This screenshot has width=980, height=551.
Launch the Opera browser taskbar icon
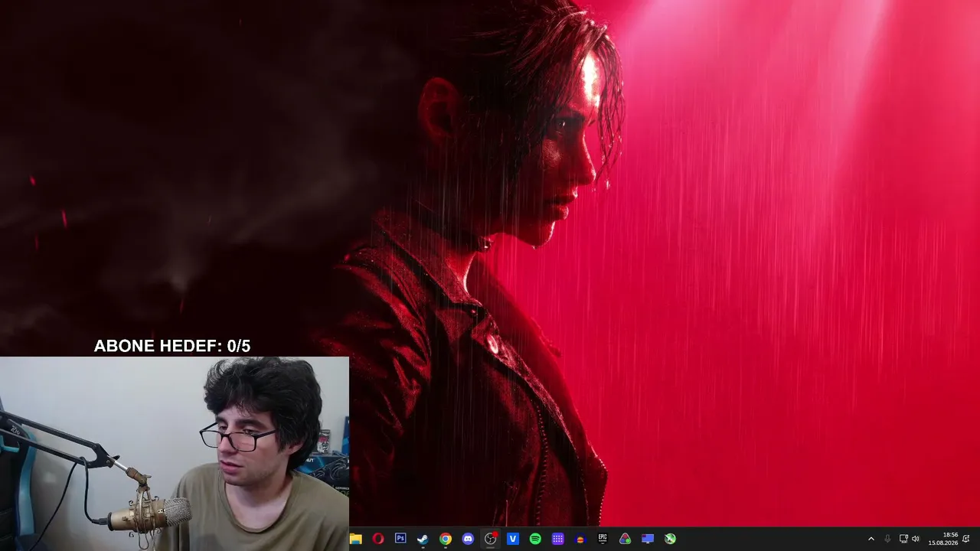(378, 539)
